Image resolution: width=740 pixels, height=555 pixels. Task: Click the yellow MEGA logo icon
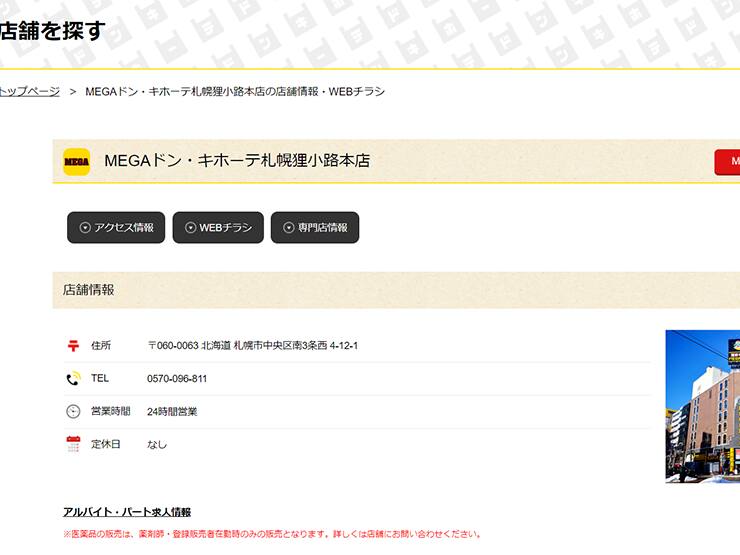77,161
